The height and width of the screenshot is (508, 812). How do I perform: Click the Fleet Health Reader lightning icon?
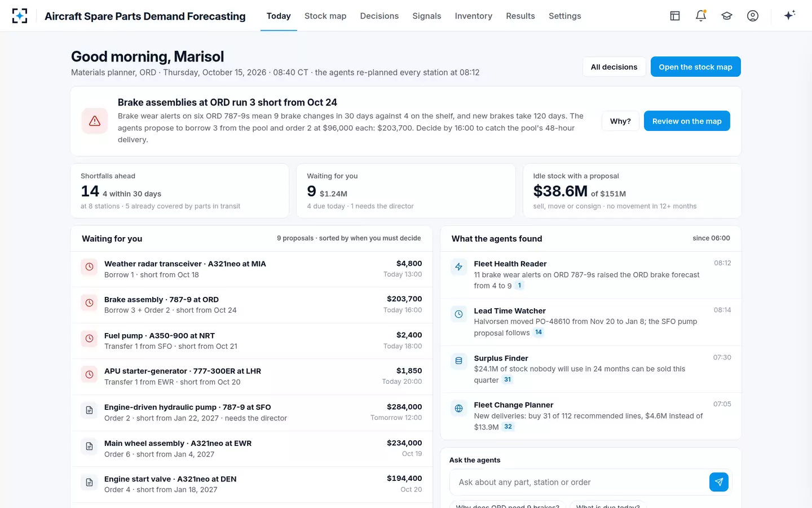click(459, 267)
